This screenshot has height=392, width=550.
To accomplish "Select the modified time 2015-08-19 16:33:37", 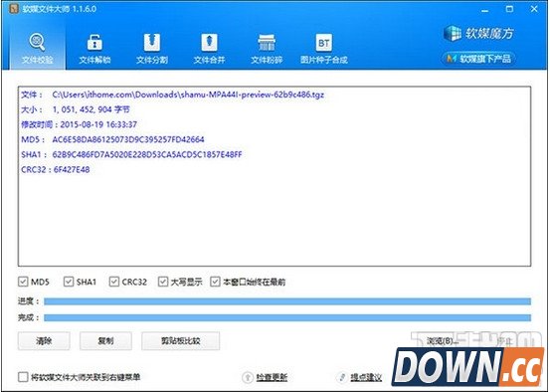I will pos(98,124).
